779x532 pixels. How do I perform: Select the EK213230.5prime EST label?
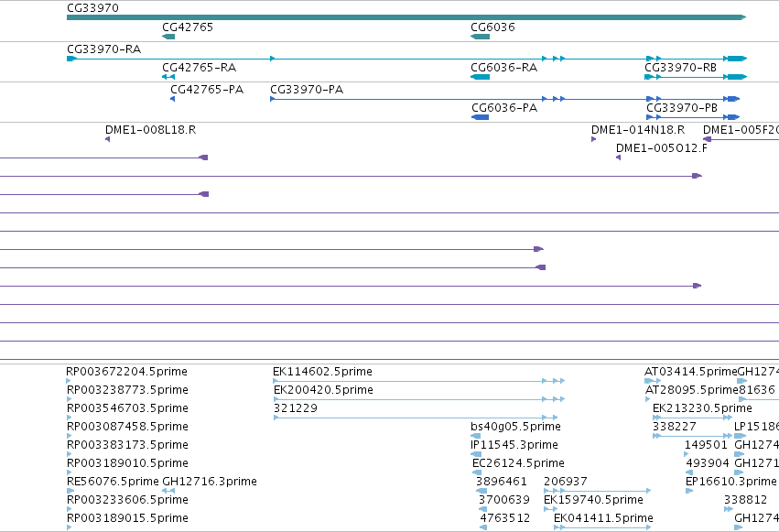point(702,408)
